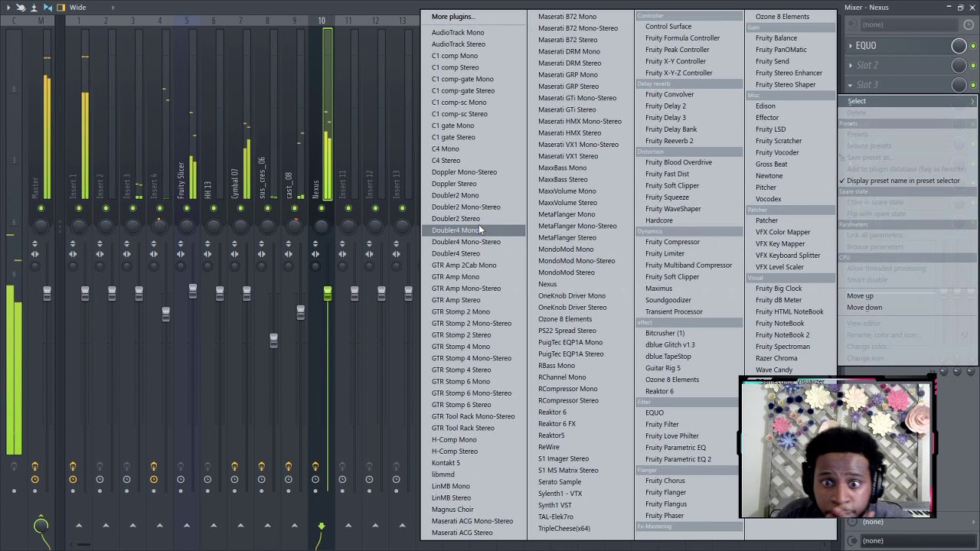Open the Slot 2 arrow menu
Screen dimensions: 980x551
(850, 66)
